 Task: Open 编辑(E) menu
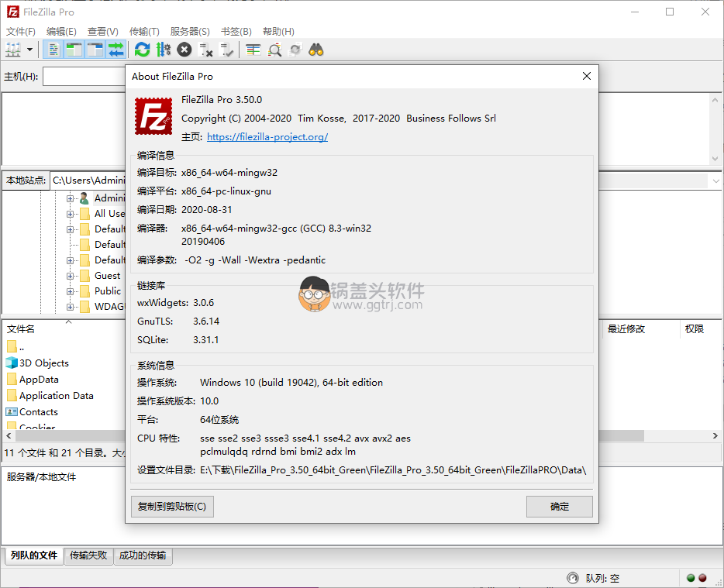pyautogui.click(x=61, y=32)
